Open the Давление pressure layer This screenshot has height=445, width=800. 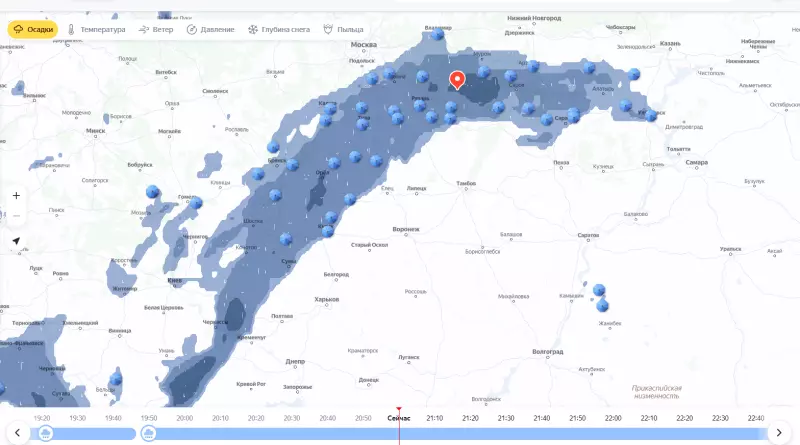point(211,29)
